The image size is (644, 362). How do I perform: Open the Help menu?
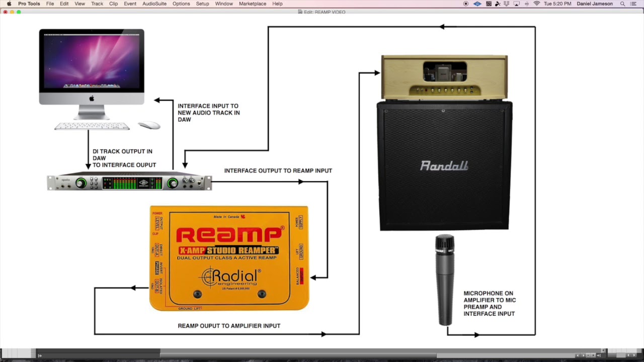point(277,4)
